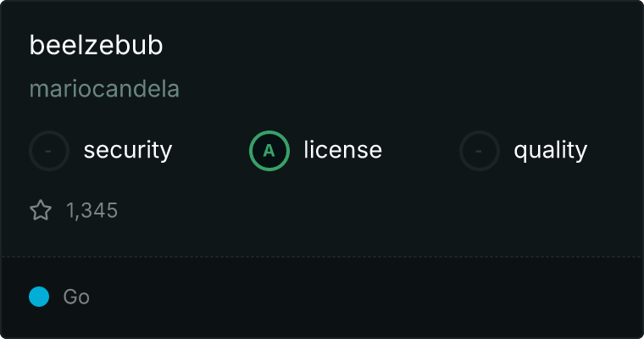Click the quality label text
The width and height of the screenshot is (644, 339).
550,150
